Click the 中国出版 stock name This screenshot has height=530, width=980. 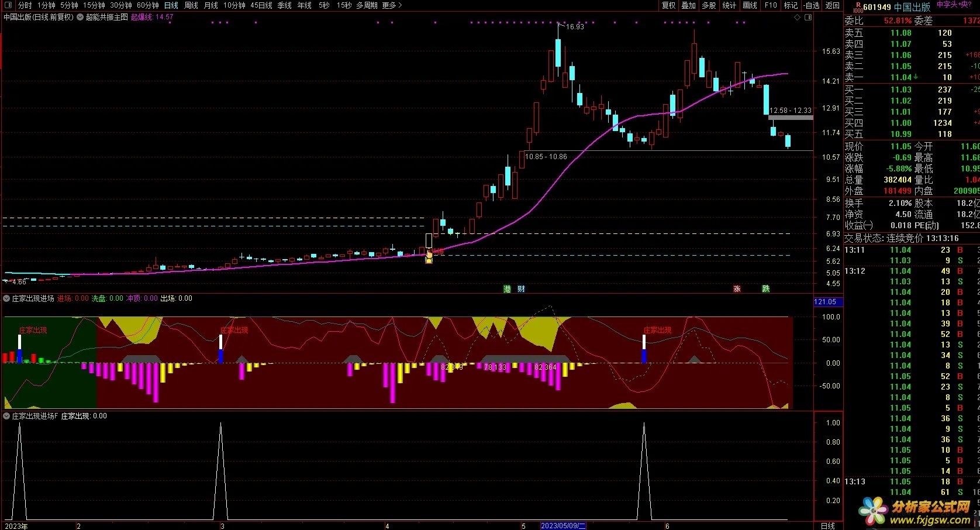(912, 7)
